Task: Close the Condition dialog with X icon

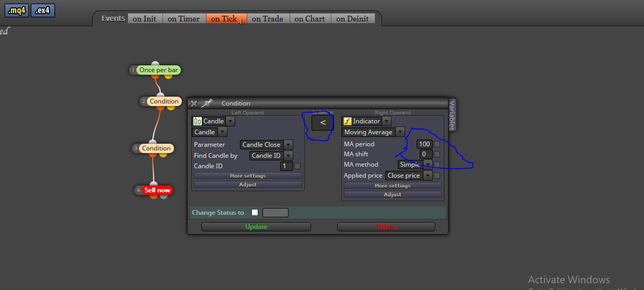Action: click(x=194, y=103)
